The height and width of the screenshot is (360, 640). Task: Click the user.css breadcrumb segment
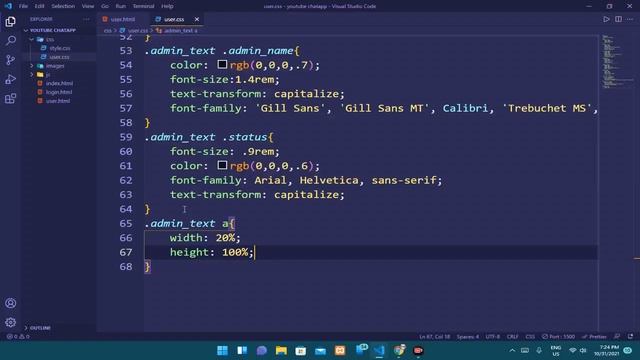(x=134, y=31)
